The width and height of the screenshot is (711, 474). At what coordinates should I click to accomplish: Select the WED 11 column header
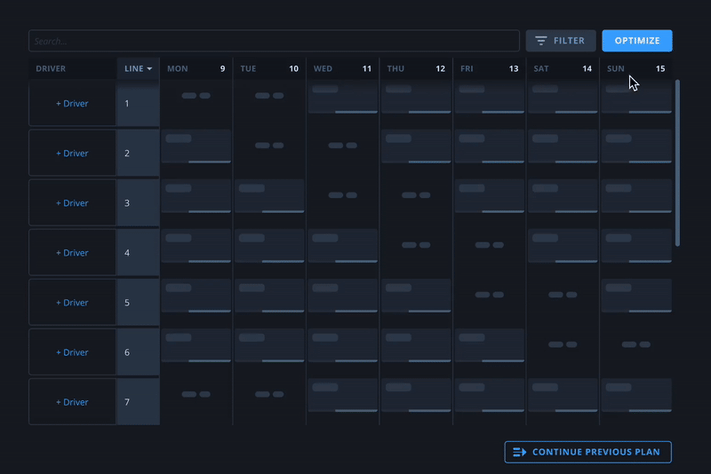click(x=343, y=68)
